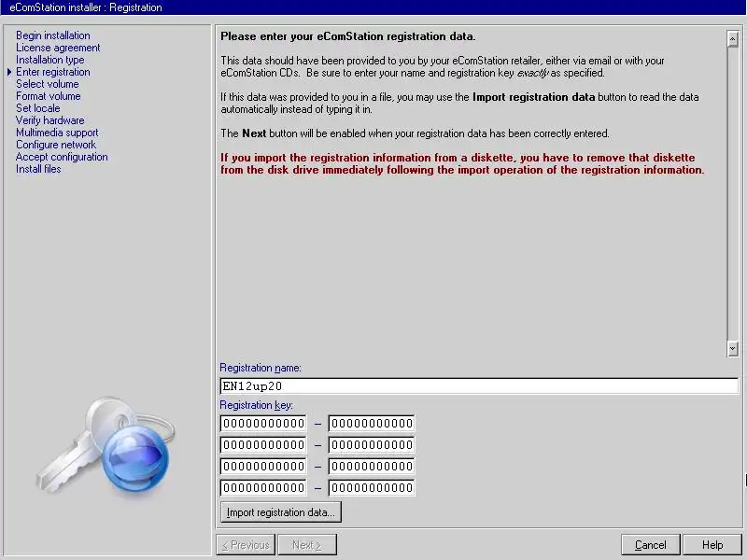This screenshot has height=560, width=747.
Task: Click the Registration name label
Action: (261, 368)
